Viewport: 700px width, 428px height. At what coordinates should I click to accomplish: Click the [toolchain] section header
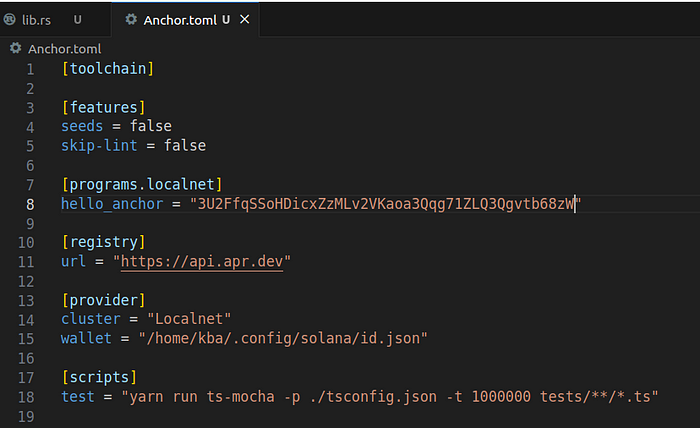pos(107,69)
